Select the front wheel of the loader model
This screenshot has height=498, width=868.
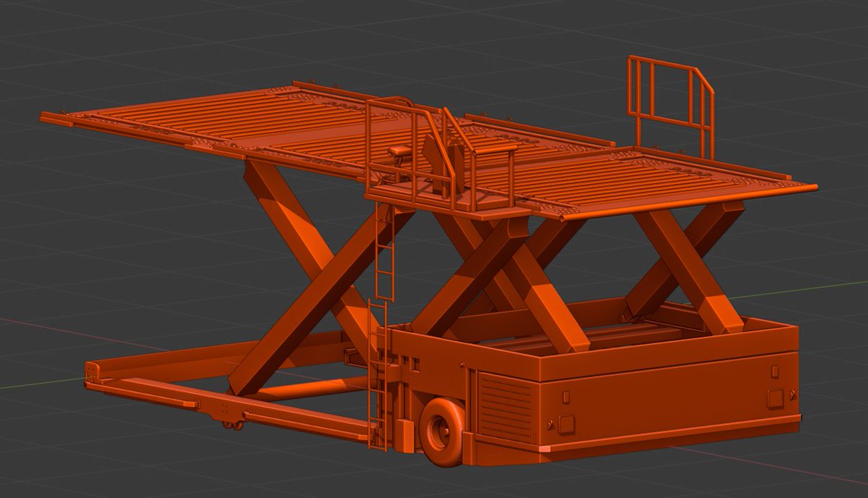[441, 431]
